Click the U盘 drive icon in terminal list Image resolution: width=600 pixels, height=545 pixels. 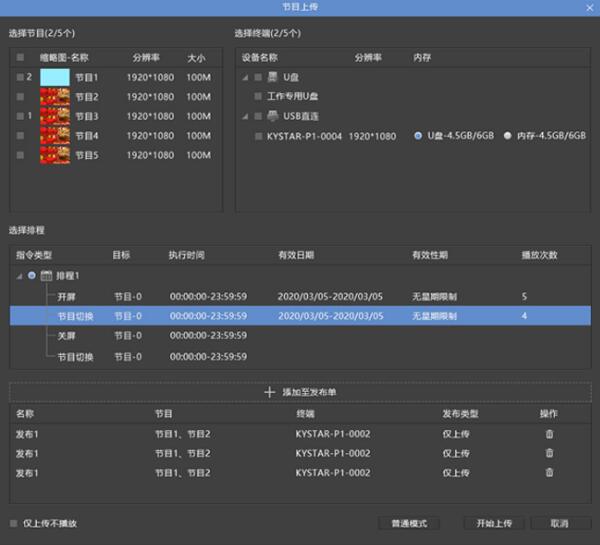click(x=272, y=77)
